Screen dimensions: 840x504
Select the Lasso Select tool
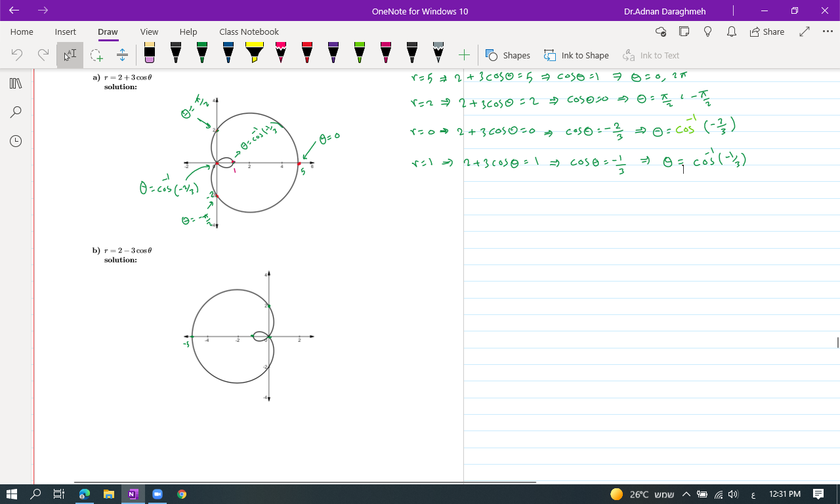click(96, 55)
